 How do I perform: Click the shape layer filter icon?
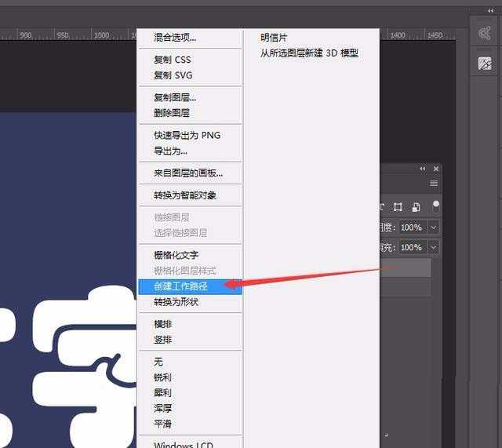pyautogui.click(x=398, y=207)
